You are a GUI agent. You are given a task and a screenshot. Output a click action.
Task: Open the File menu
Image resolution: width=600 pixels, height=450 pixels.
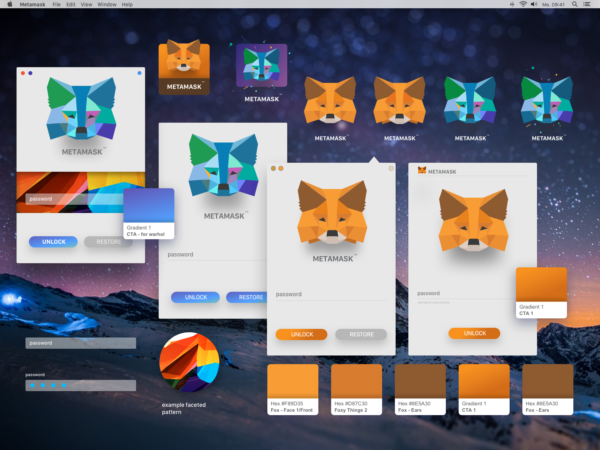point(56,5)
